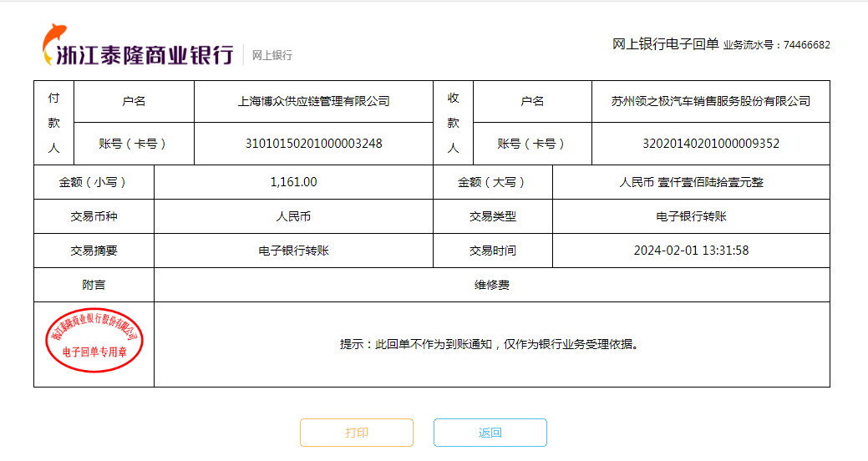Select payee name 苏州领之极汽车销售服务股份有限公司
Image resolution: width=868 pixels, height=461 pixels.
pyautogui.click(x=710, y=101)
